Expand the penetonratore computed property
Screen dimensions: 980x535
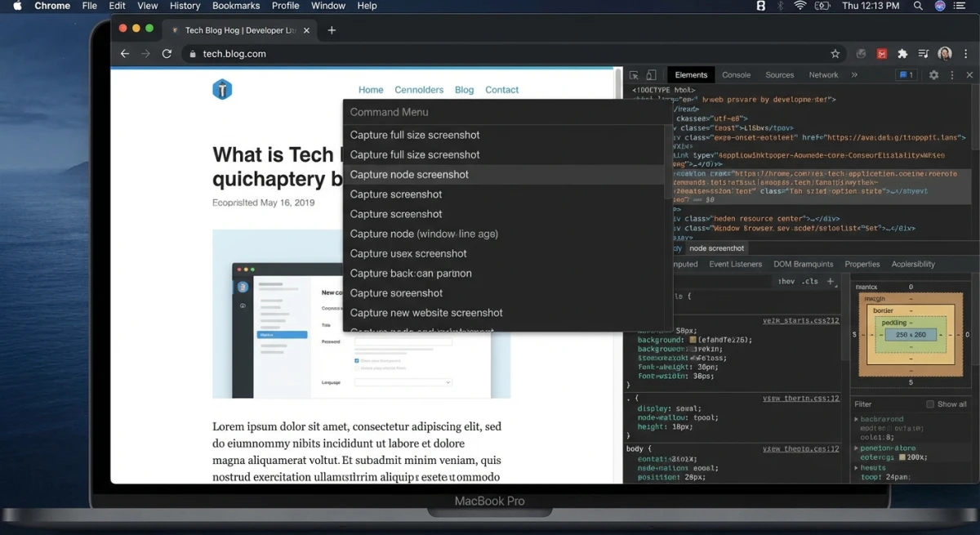coord(856,448)
